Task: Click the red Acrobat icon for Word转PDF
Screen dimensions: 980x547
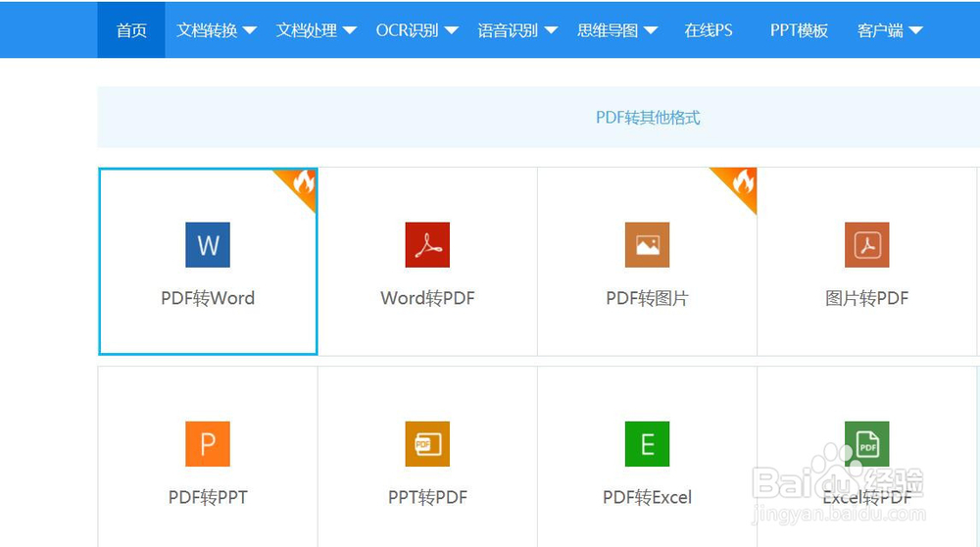Action: [x=427, y=244]
